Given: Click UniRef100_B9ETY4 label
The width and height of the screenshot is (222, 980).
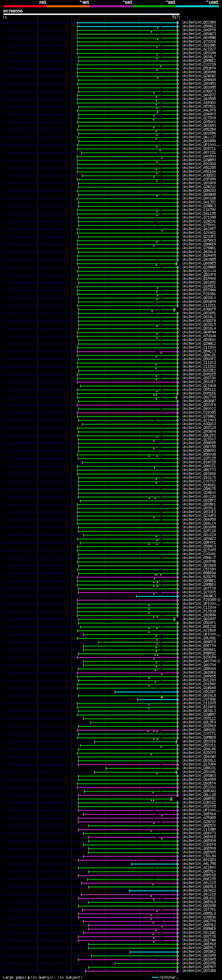Looking at the screenshot, I should [x=199, y=646].
